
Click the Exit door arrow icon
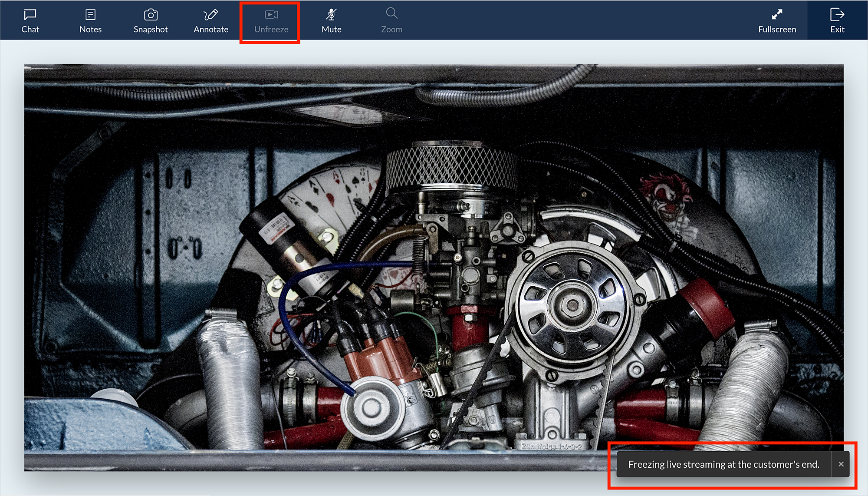click(x=837, y=14)
